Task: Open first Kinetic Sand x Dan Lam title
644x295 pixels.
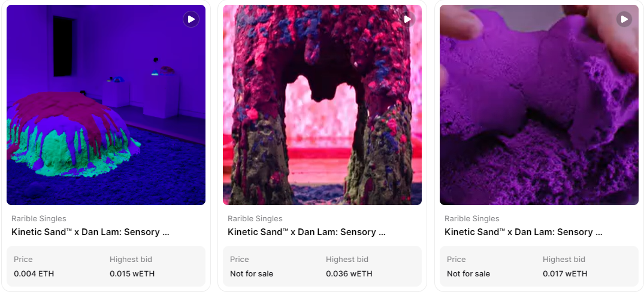Action: (90, 232)
